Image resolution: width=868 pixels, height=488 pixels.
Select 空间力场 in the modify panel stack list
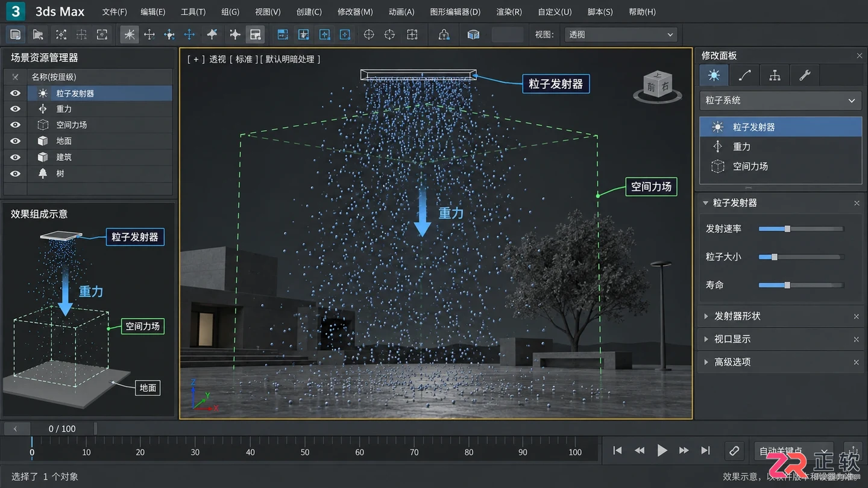[x=781, y=166]
